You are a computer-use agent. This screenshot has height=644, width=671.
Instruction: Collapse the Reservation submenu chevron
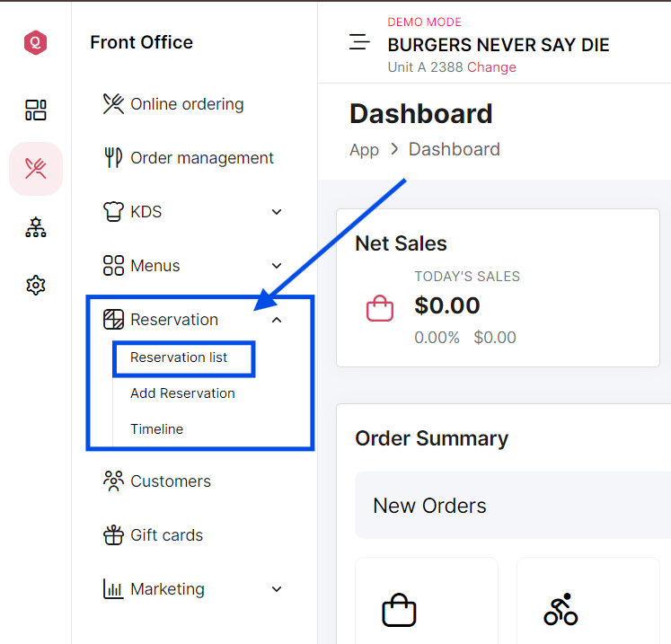(x=277, y=320)
